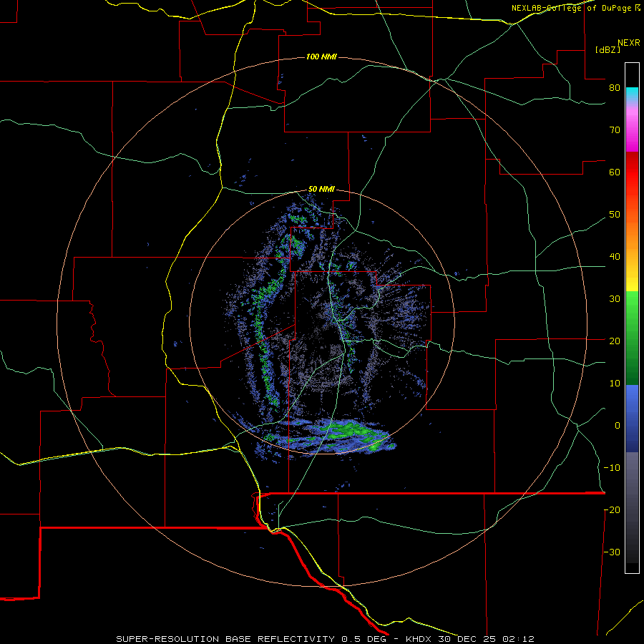Click the -10 value on dBZ scale
Viewport: 644px width, 644px height.
coord(612,468)
